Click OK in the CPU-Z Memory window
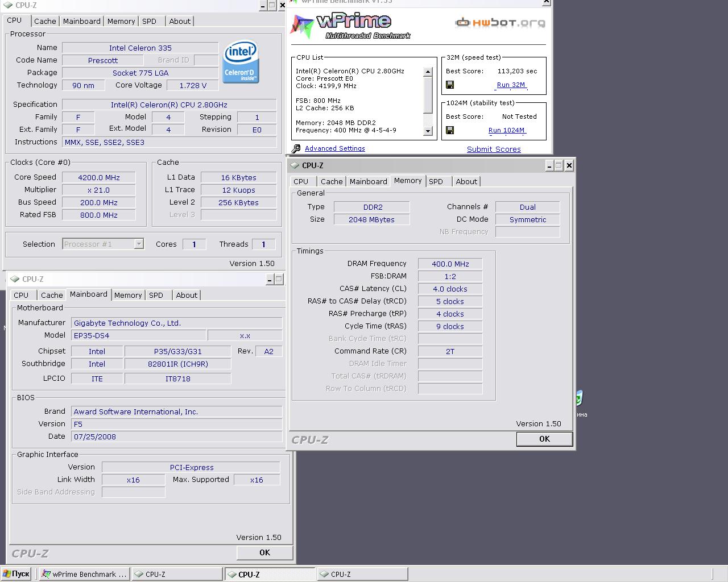728x582 pixels. [x=544, y=439]
